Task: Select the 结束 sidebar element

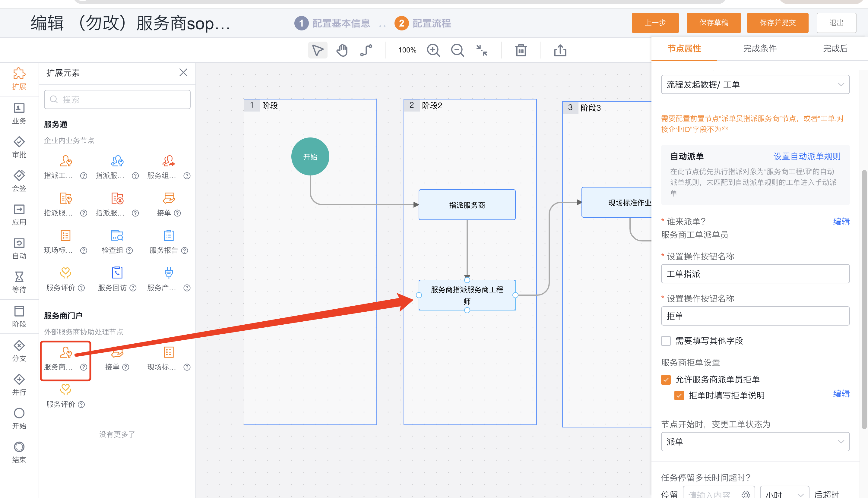Action: 19,452
